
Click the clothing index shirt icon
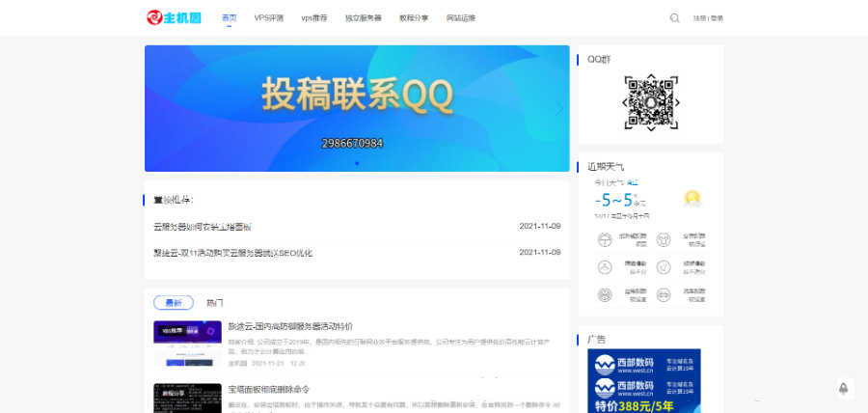click(664, 238)
